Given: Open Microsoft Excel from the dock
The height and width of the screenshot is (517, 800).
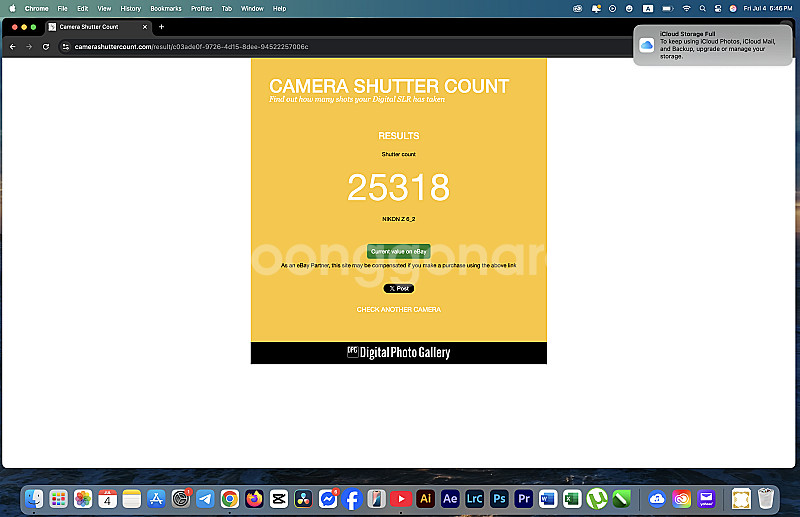Looking at the screenshot, I should click(x=572, y=499).
